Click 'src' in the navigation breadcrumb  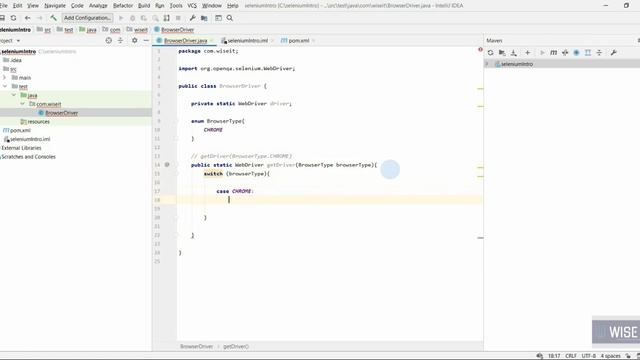(47, 30)
